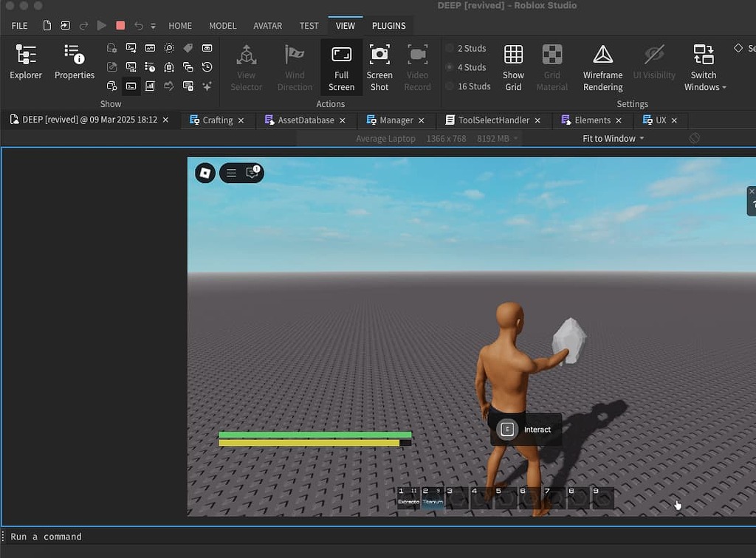Screen dimensions: 756x558
Task: Click the Interact prompt in the viewport
Action: click(526, 429)
